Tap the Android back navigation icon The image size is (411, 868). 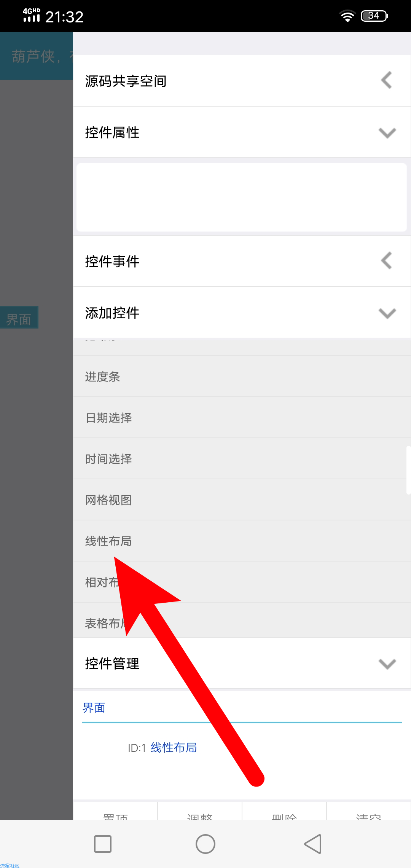tap(313, 844)
